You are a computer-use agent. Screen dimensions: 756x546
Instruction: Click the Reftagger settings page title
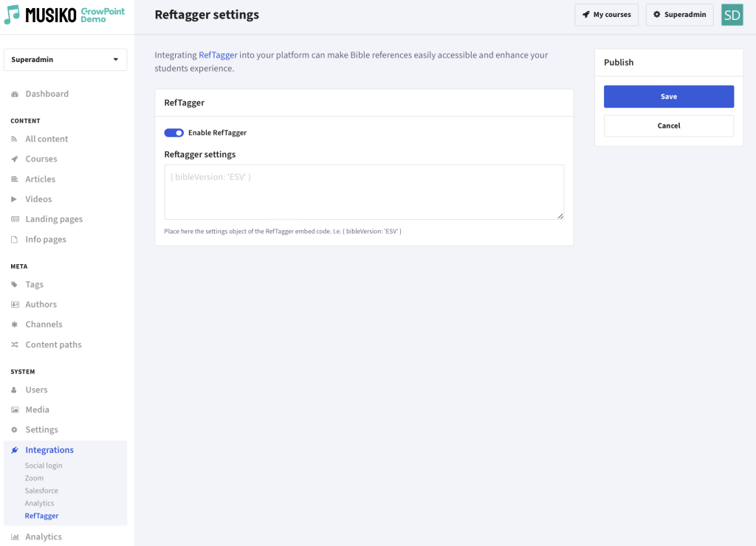207,15
